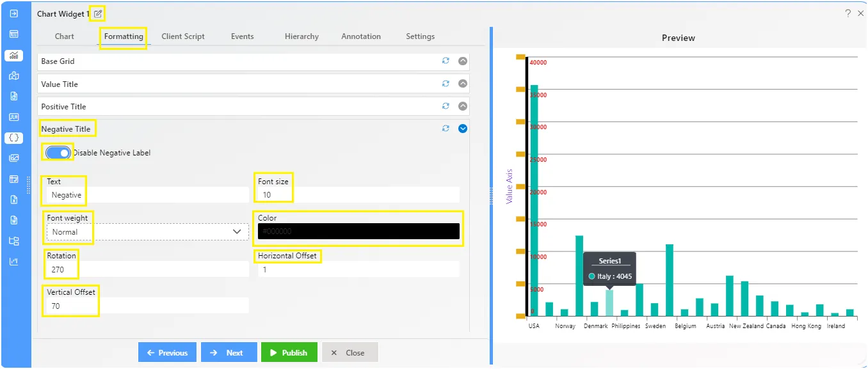Collapse the Negative Title section chevron
Image resolution: width=868 pixels, height=369 pixels.
[463, 129]
